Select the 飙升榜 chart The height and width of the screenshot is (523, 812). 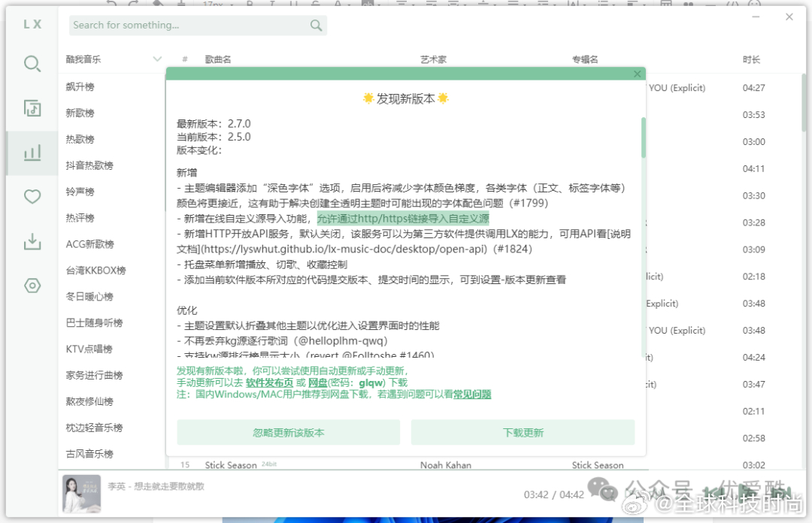coord(80,86)
